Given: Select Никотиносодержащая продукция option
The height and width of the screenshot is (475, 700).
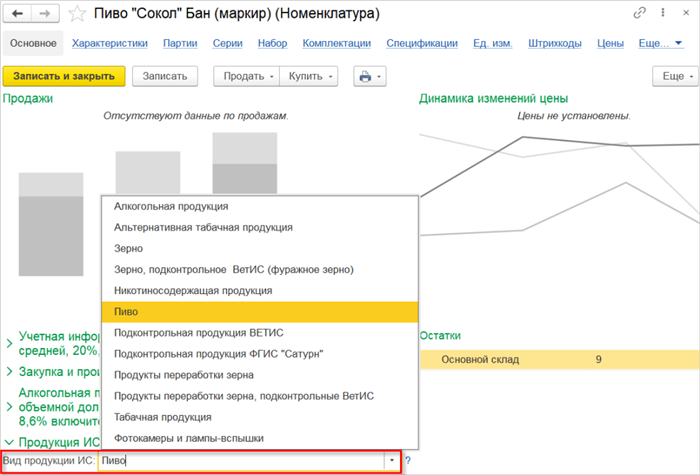Looking at the screenshot, I should [260, 291].
